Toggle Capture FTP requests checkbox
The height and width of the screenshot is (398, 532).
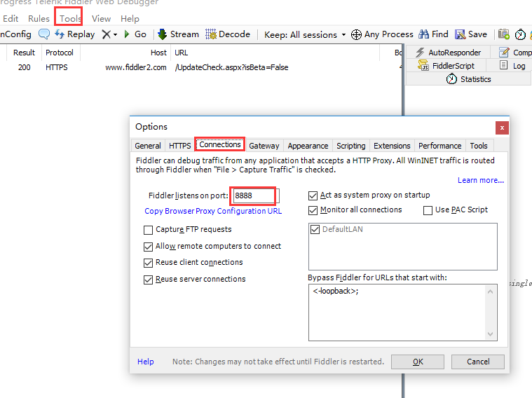click(x=149, y=230)
